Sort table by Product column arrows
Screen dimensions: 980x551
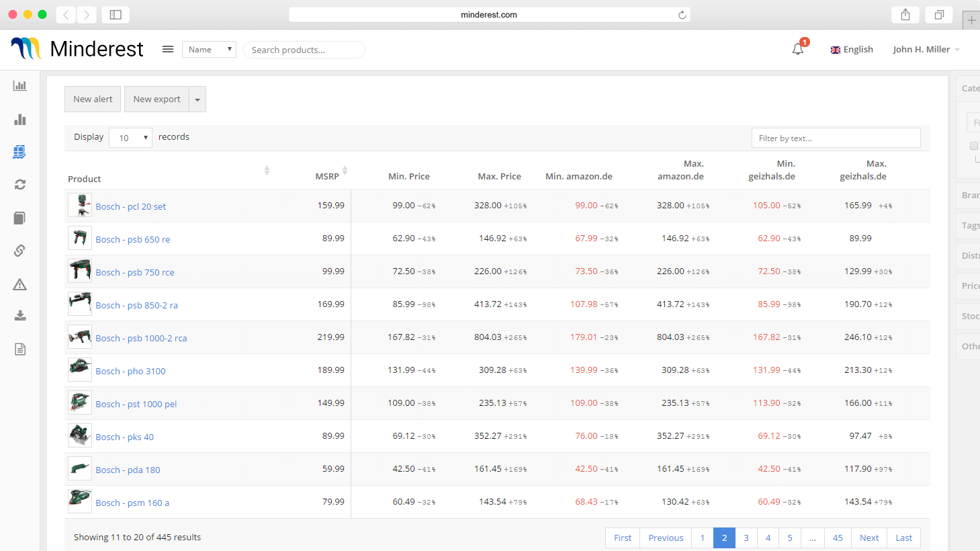(x=267, y=171)
